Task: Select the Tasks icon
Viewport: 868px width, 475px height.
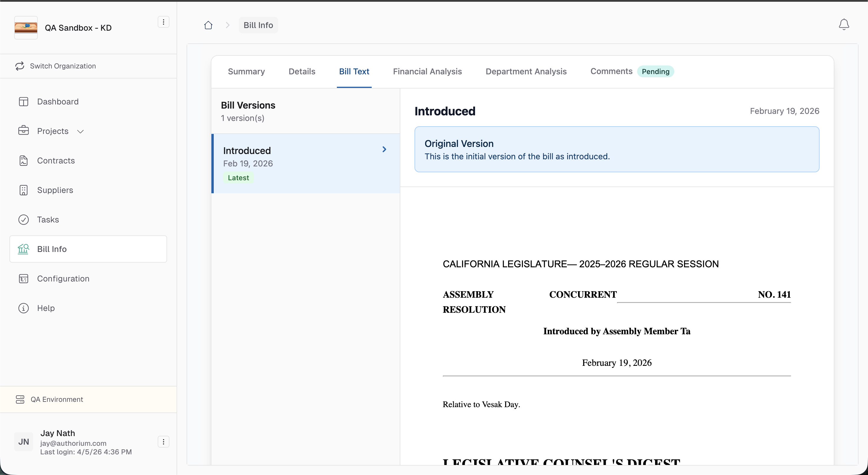Action: [24, 220]
